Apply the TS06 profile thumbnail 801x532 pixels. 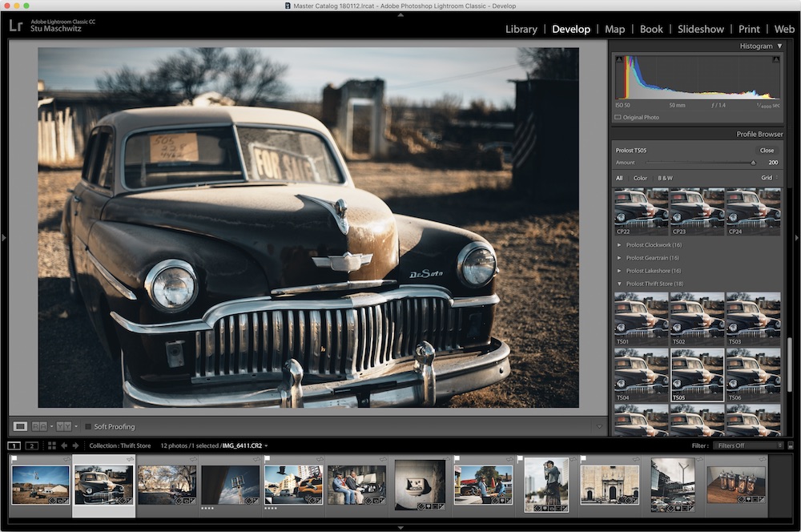(x=753, y=375)
